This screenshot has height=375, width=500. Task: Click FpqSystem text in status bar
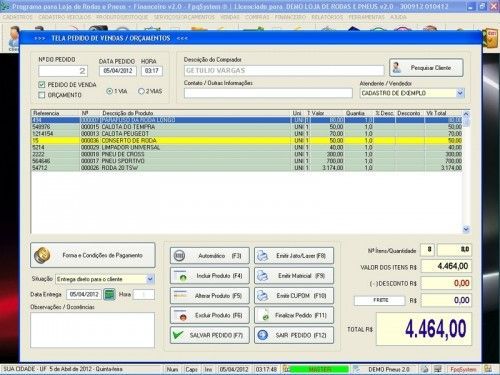click(x=463, y=369)
